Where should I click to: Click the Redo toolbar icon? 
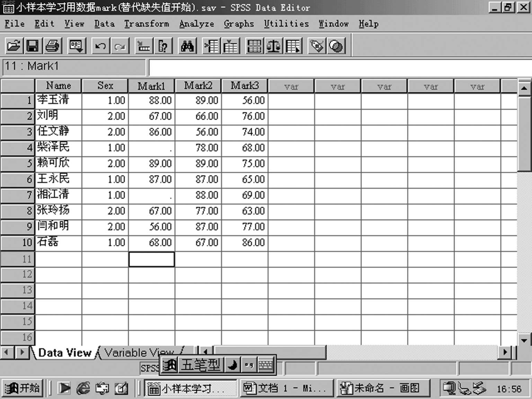click(120, 46)
